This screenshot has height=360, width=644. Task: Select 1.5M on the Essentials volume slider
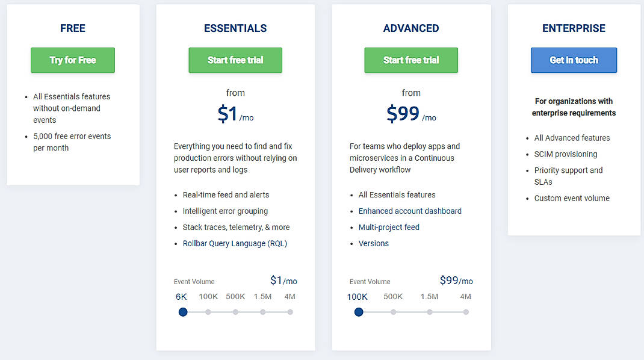coord(262,312)
